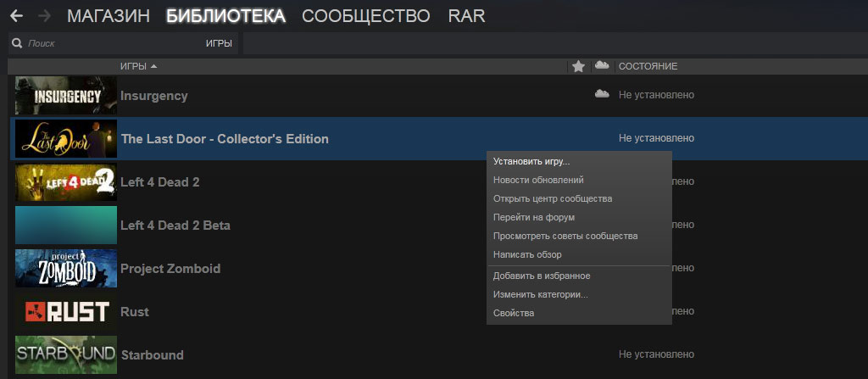The width and height of the screenshot is (868, 379).
Task: Switch to the СООБЩЕСТВО tab
Action: [365, 16]
